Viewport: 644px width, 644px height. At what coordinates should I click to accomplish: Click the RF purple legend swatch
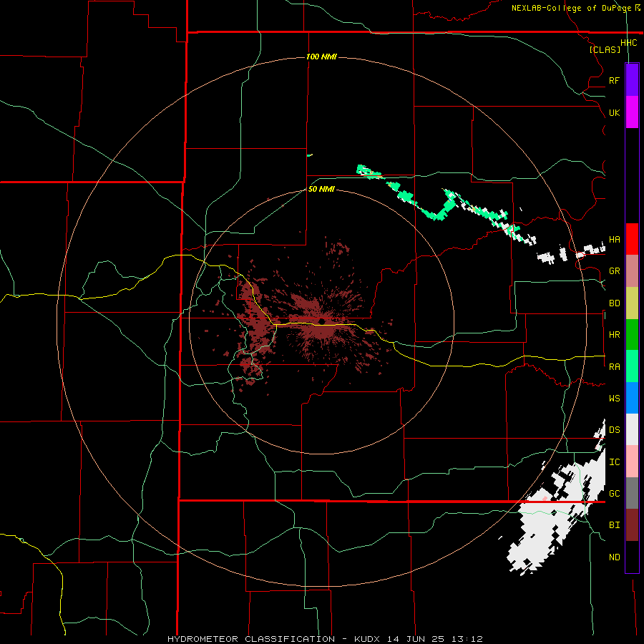632,80
